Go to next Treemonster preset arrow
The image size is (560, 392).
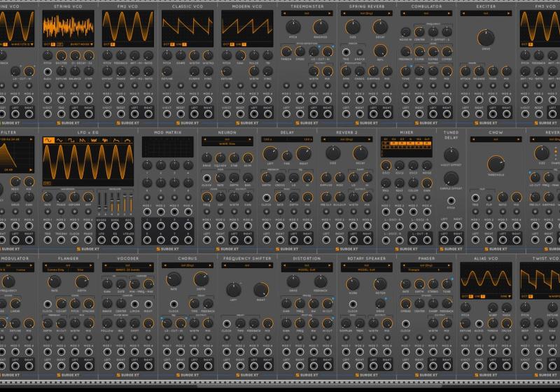[330, 13]
